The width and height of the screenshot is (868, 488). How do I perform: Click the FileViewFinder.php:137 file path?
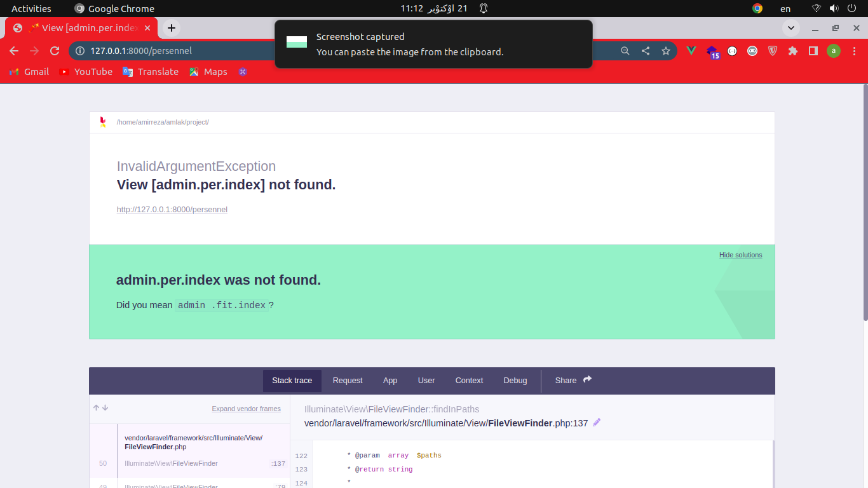point(446,423)
